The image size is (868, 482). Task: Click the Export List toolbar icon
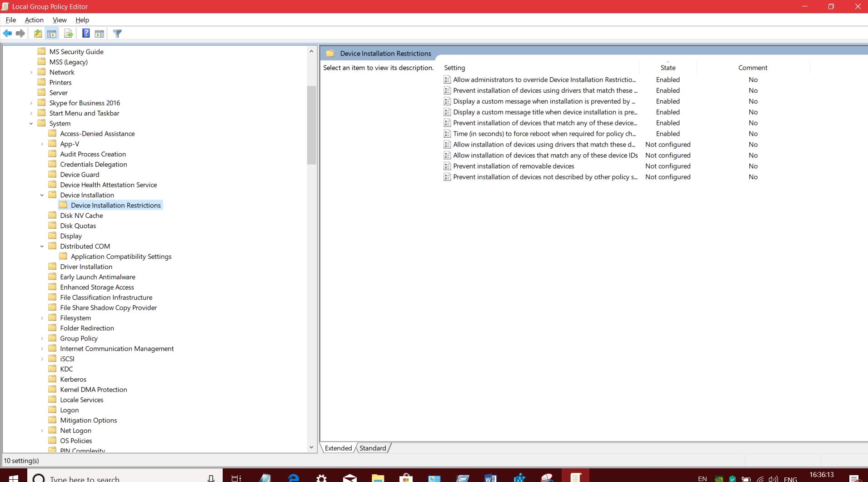click(x=69, y=34)
